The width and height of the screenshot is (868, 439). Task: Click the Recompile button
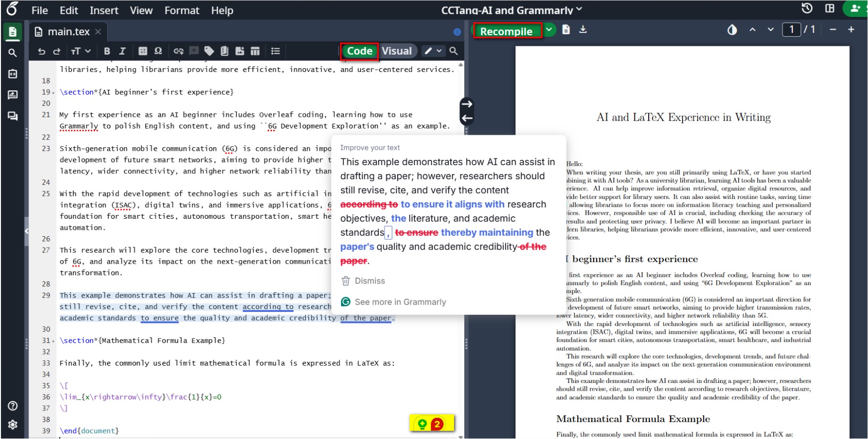[x=507, y=31]
